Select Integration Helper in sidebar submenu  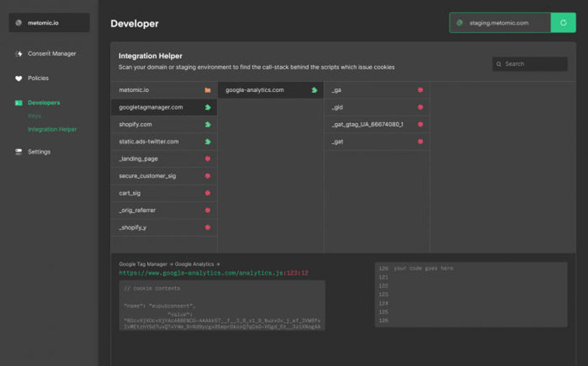pyautogui.click(x=52, y=129)
